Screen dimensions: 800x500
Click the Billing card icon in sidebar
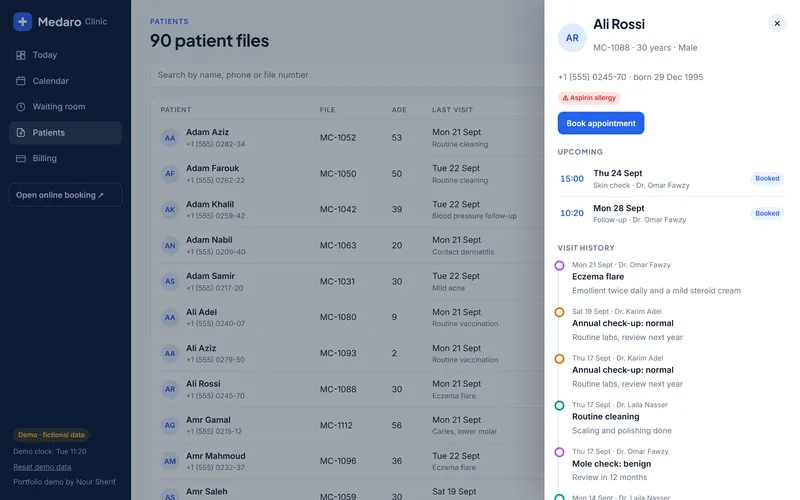tap(21, 158)
